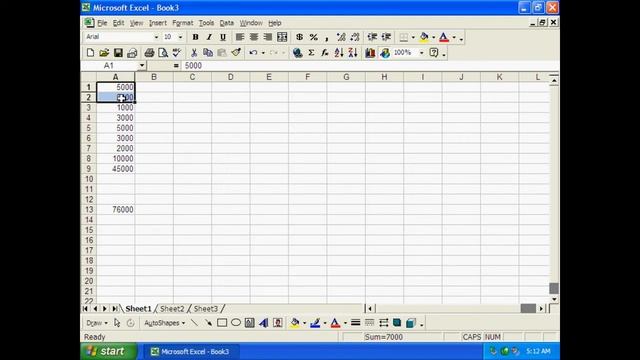Draw a rectangle shape tool
The height and width of the screenshot is (360, 640).
click(222, 323)
